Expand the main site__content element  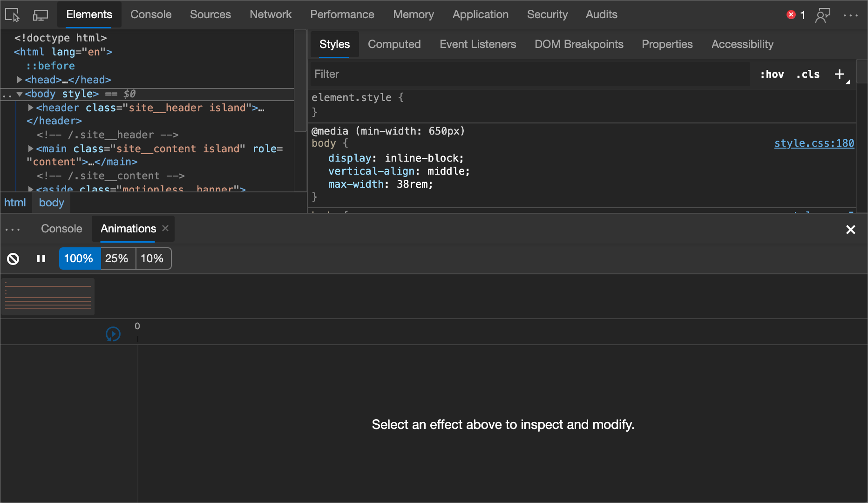[31, 149]
